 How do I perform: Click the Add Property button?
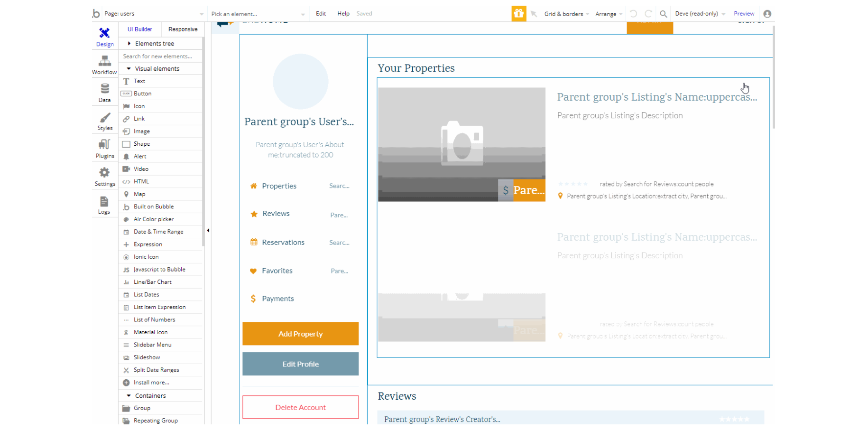tap(301, 334)
